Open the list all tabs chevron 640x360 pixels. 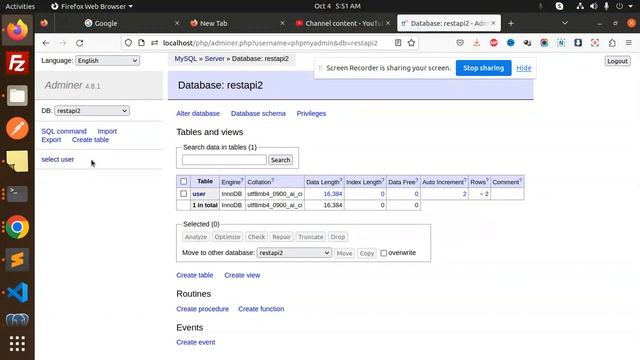click(x=565, y=23)
